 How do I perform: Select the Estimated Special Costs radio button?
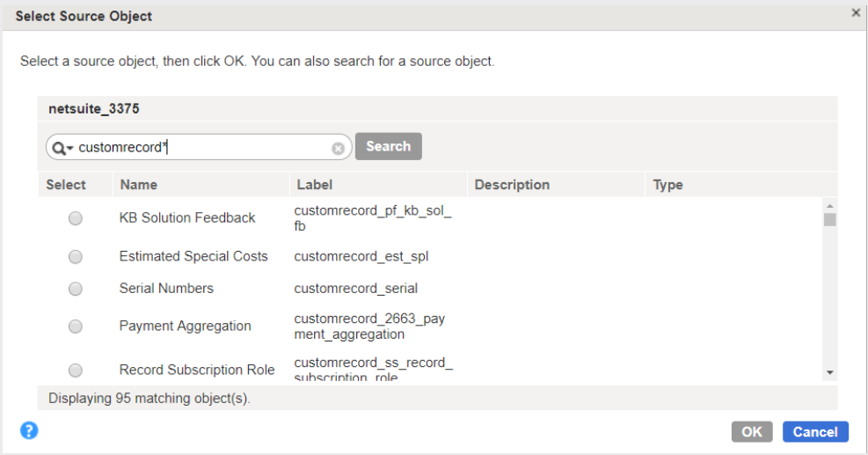[x=76, y=257]
